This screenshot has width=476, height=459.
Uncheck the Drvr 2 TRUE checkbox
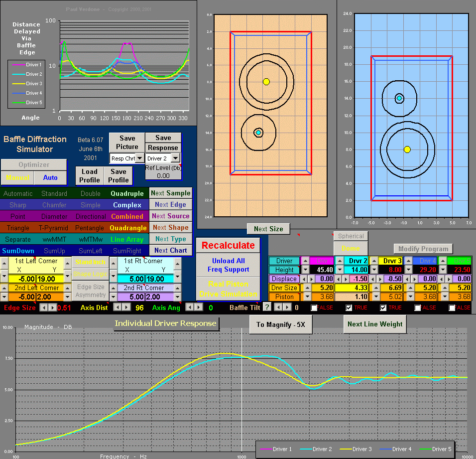(349, 308)
